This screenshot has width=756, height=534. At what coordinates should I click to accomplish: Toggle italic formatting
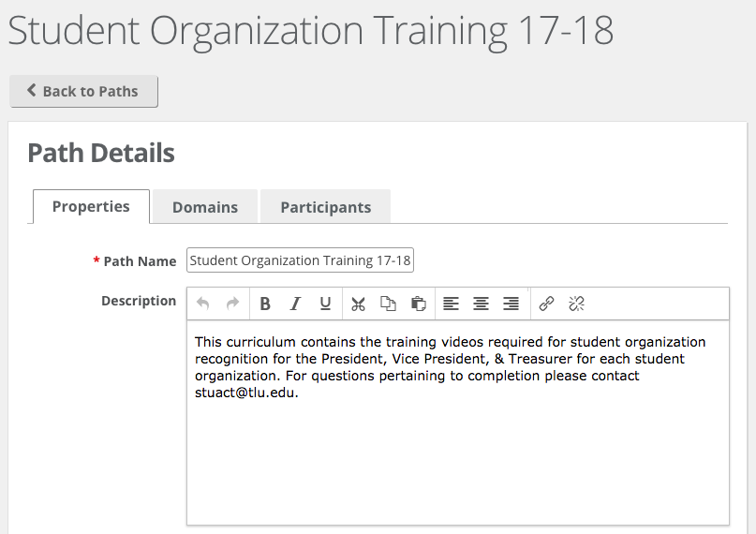pyautogui.click(x=295, y=304)
